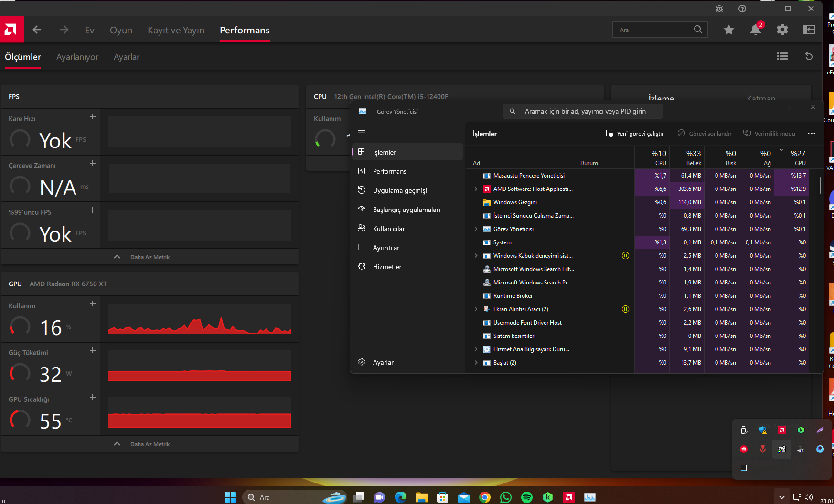The width and height of the screenshot is (834, 504).
Task: Add %99'uncu FPS metric with plus
Action: 93,210
